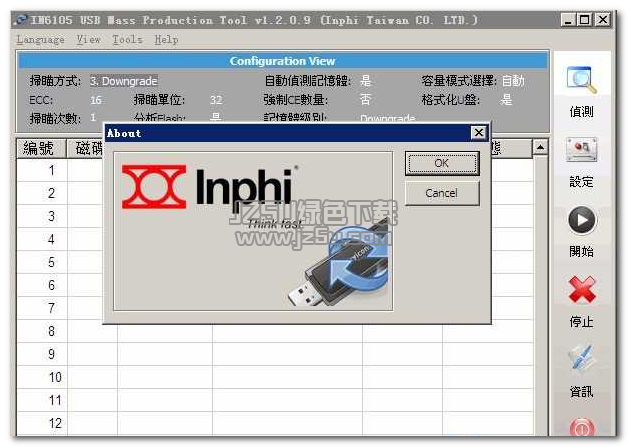Viewport: 628px width, 447px height.
Task: Open the 資訊 (Info) icon
Action: tap(582, 358)
